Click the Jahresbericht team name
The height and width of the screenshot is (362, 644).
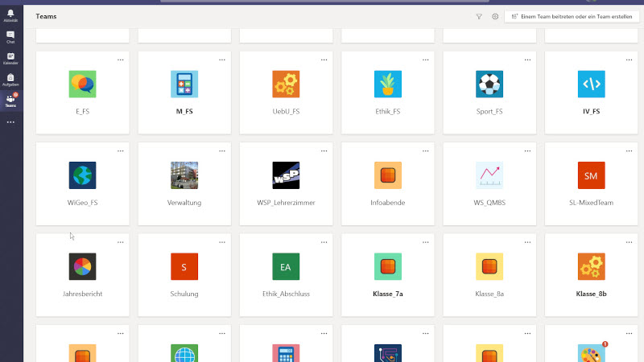83,294
